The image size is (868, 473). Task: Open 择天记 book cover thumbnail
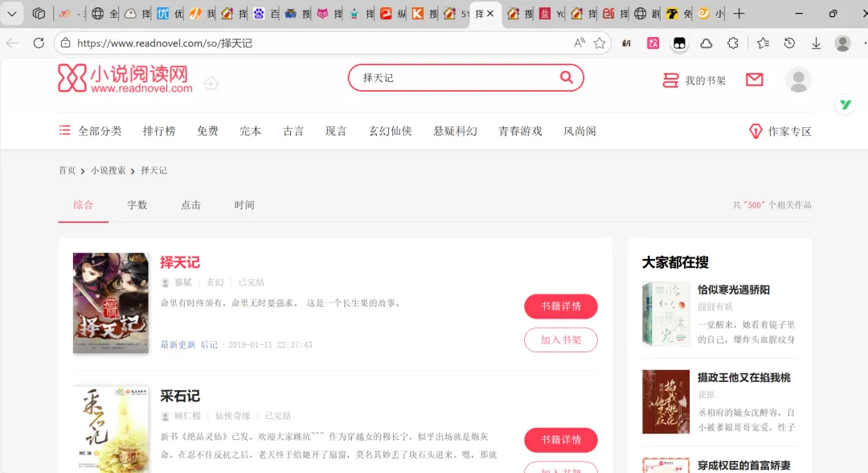click(111, 303)
